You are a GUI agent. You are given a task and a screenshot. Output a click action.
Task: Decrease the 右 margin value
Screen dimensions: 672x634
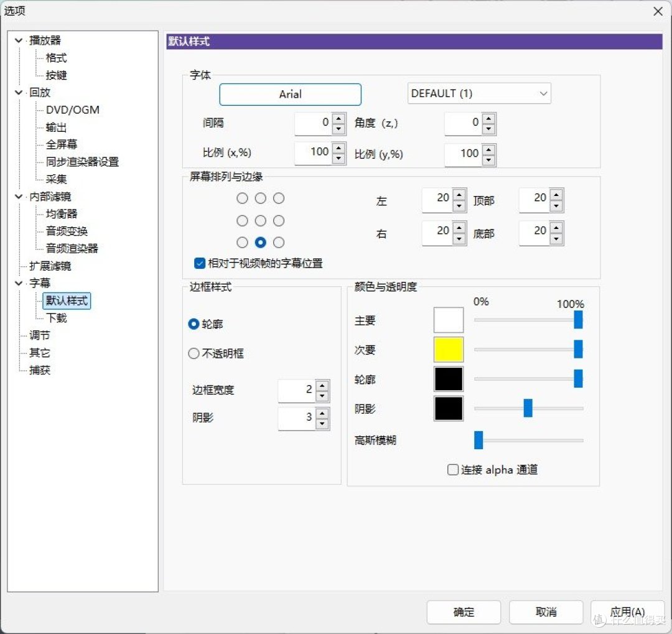pyautogui.click(x=459, y=239)
